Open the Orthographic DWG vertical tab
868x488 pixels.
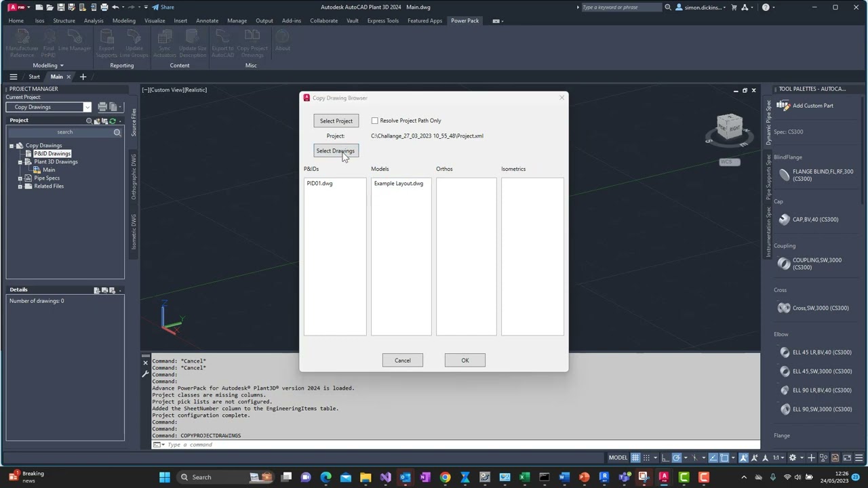click(134, 176)
